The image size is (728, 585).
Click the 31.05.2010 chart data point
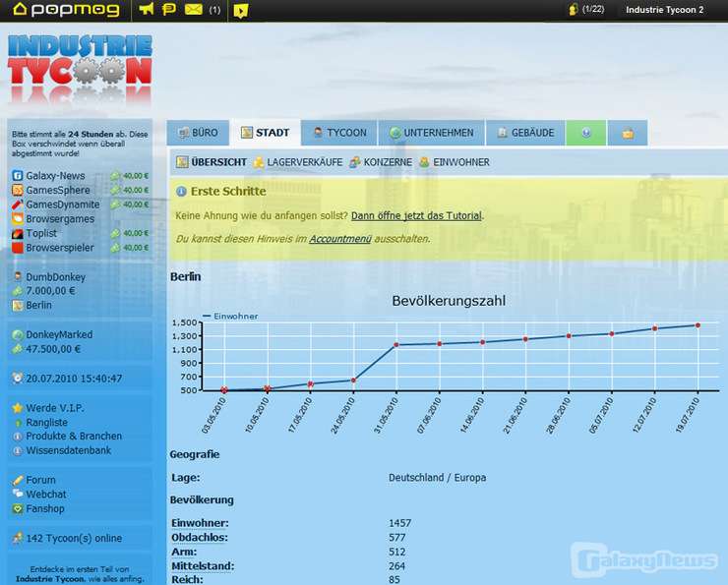pos(396,345)
